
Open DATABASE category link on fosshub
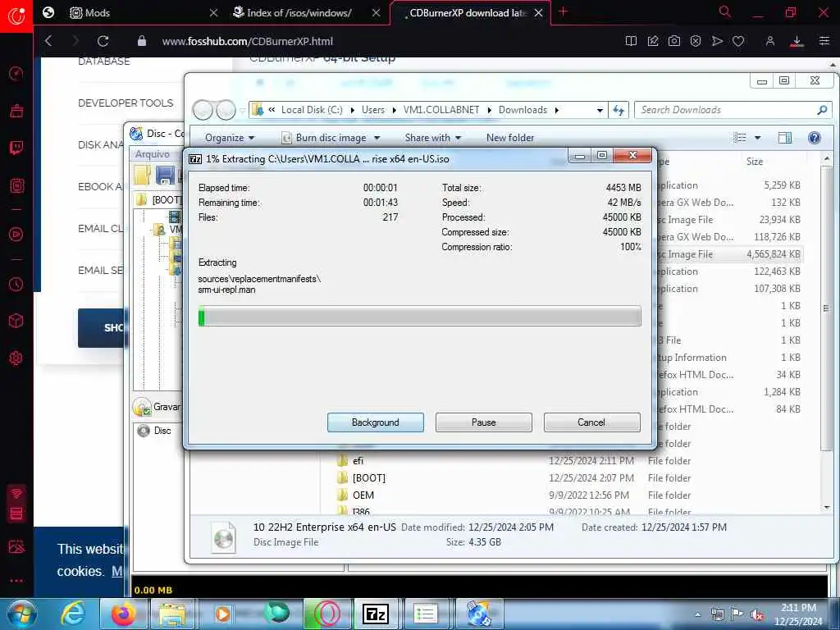point(104,62)
